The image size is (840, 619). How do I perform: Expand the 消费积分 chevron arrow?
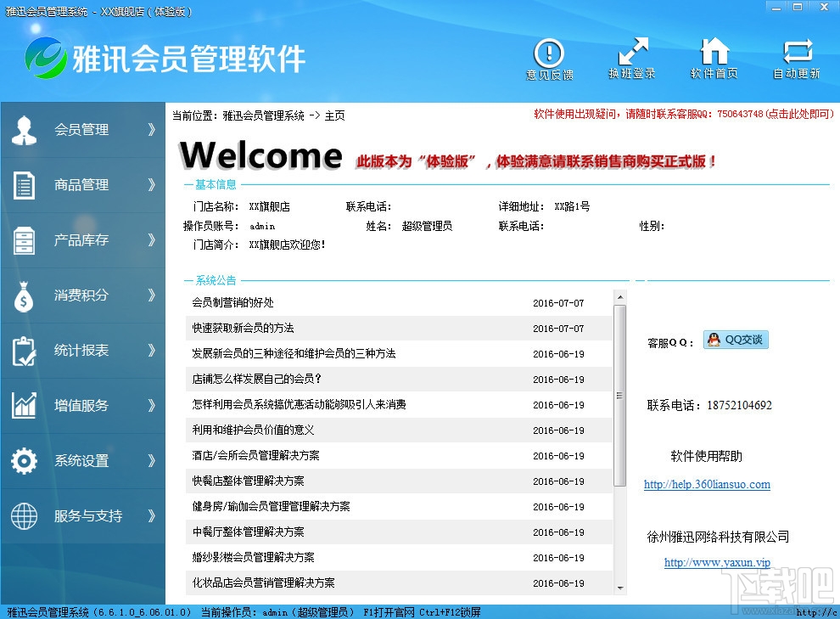[x=152, y=295]
